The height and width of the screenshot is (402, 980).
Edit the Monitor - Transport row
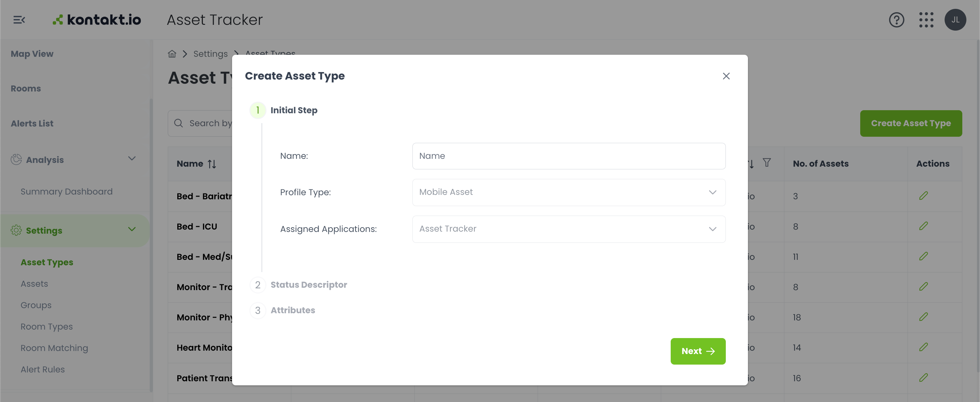coord(923,287)
